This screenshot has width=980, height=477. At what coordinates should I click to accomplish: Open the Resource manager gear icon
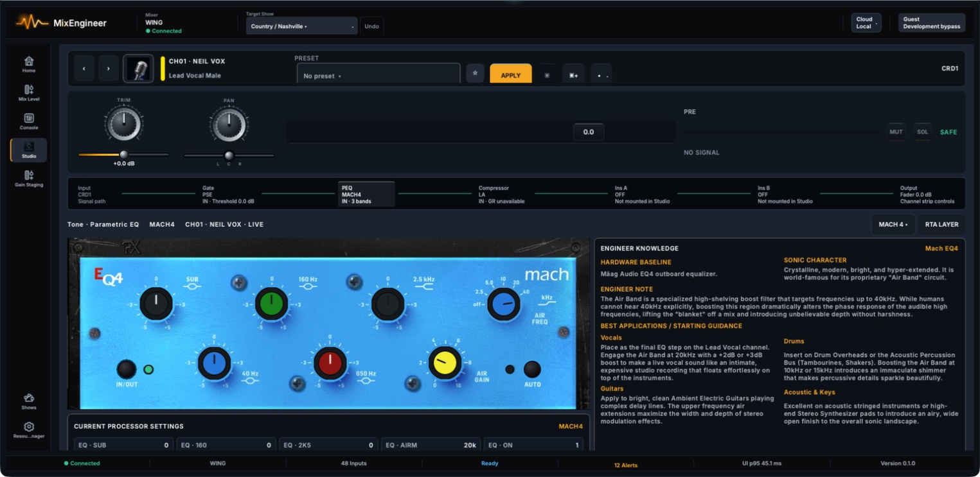point(29,430)
